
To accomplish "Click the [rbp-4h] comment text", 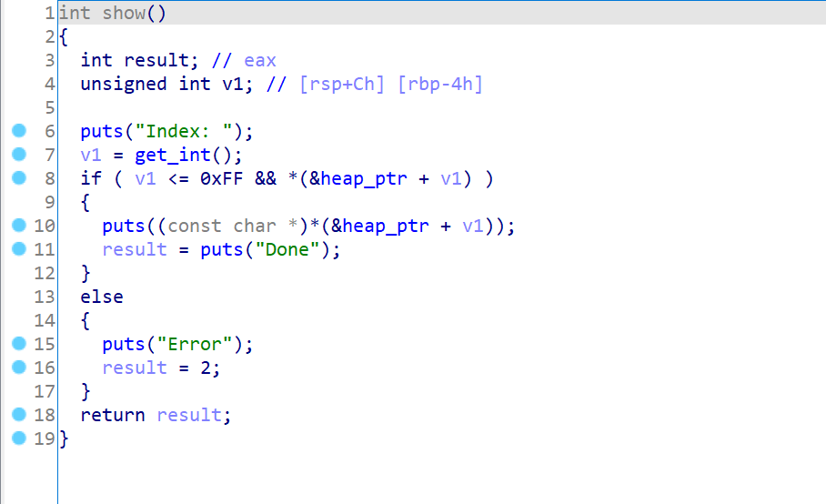I will 440,85.
